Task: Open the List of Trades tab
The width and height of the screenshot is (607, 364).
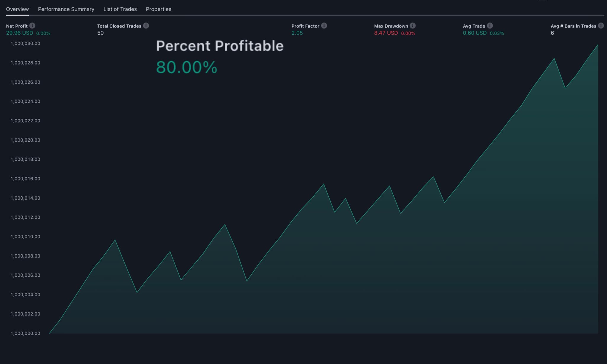Action: tap(120, 9)
